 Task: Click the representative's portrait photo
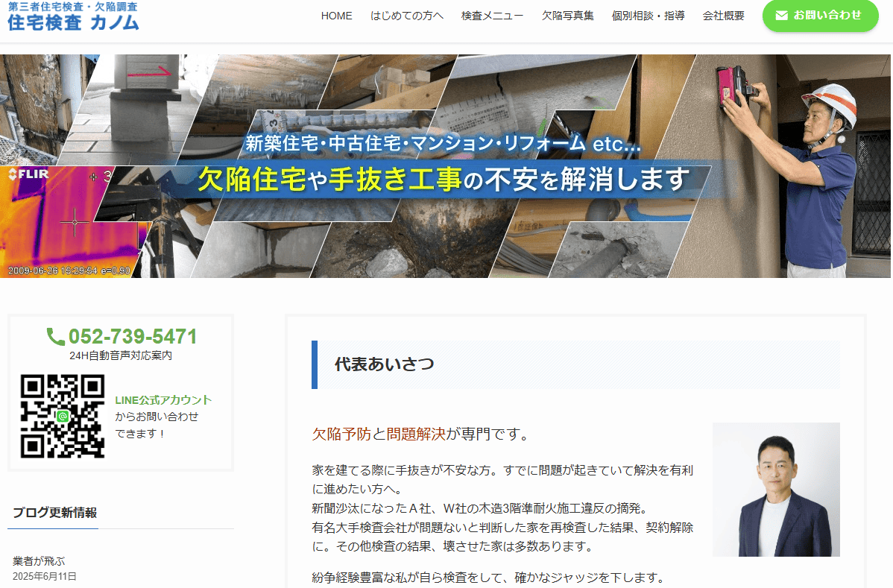[x=775, y=489]
